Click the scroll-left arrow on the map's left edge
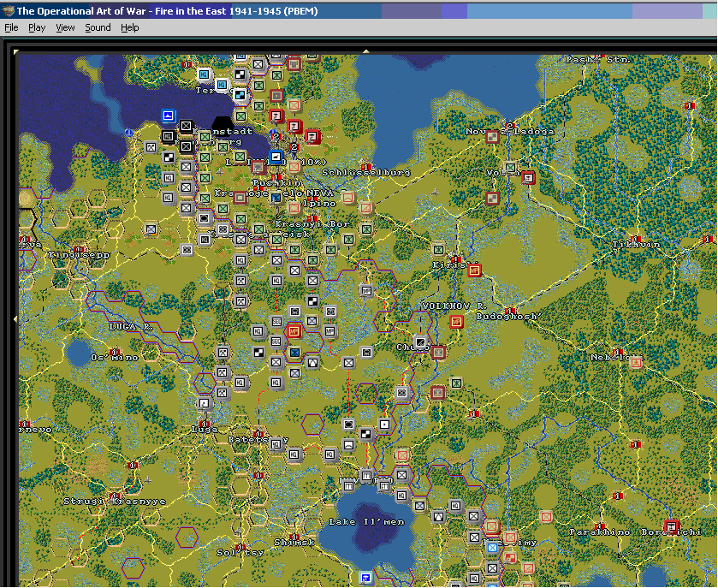Image resolution: width=718 pixels, height=588 pixels. point(15,318)
